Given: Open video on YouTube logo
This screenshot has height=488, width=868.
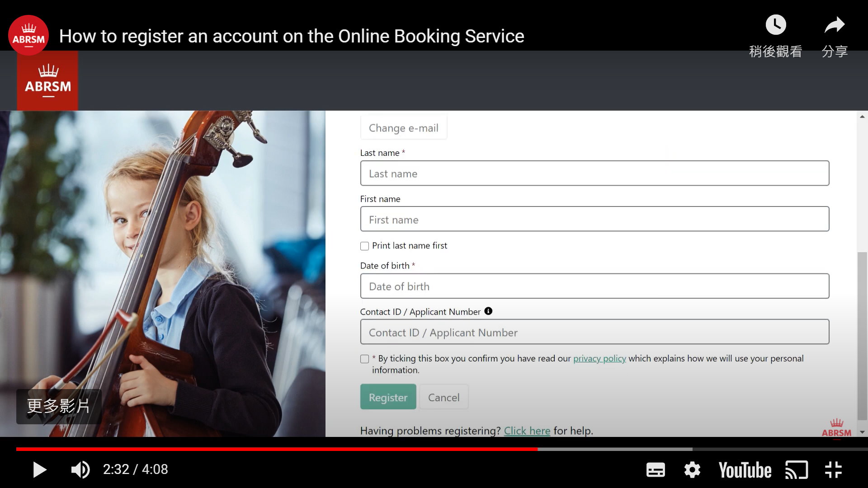Looking at the screenshot, I should pos(745,470).
